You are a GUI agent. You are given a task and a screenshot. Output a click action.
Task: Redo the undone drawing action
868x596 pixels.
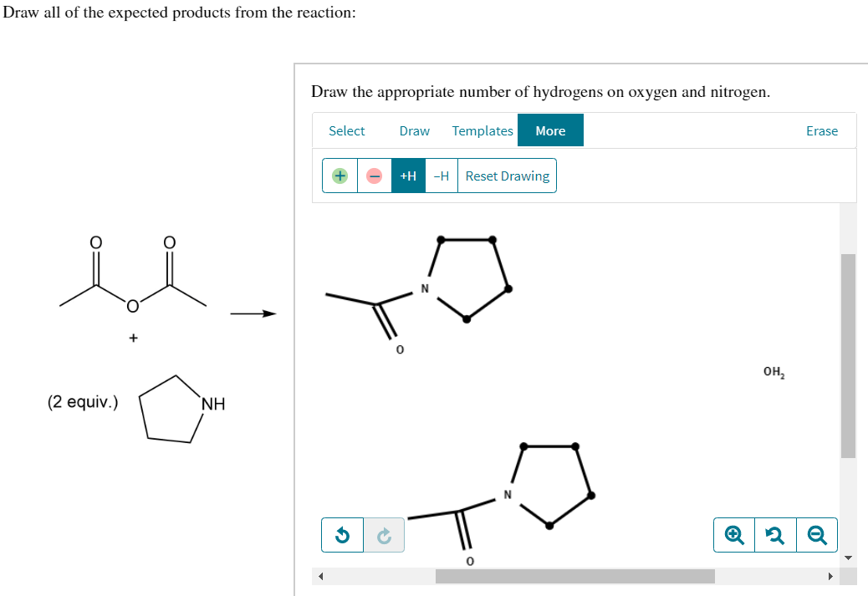[384, 535]
